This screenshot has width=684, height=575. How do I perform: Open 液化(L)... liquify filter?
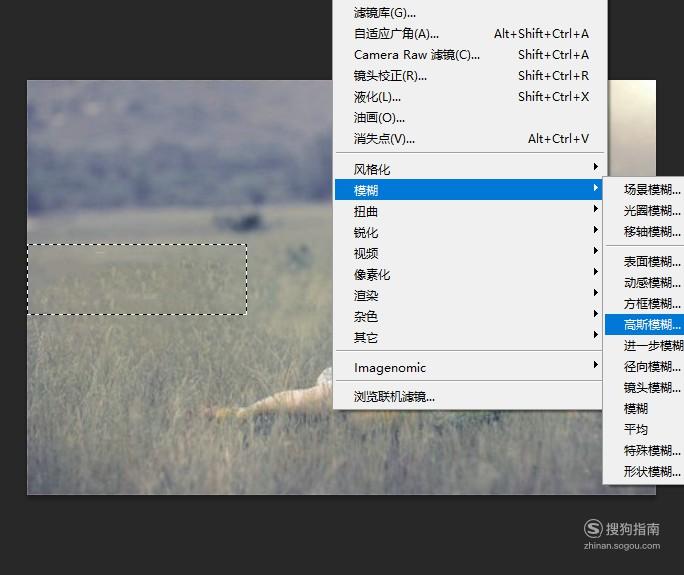pos(469,96)
